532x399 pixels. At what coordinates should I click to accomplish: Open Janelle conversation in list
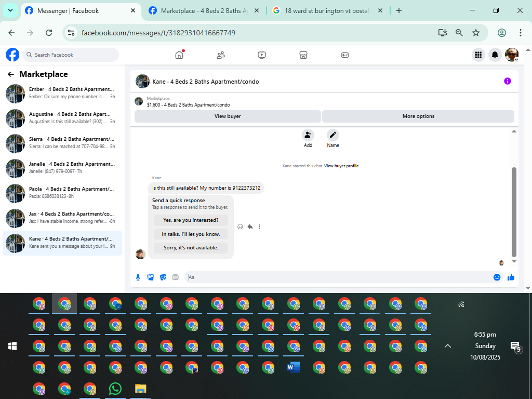[x=62, y=168]
